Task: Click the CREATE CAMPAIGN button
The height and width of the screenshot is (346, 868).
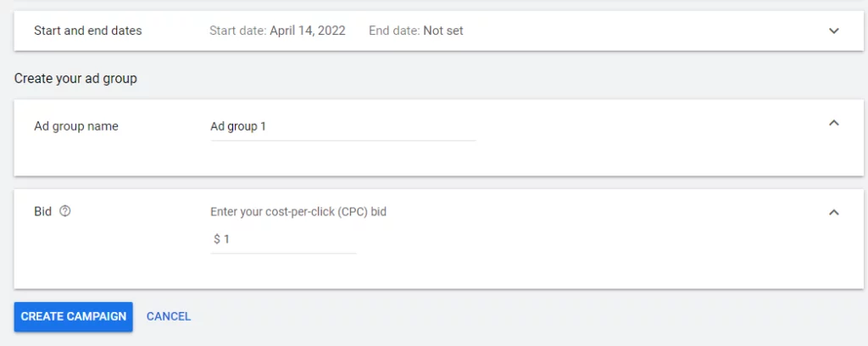Action: coord(73,316)
